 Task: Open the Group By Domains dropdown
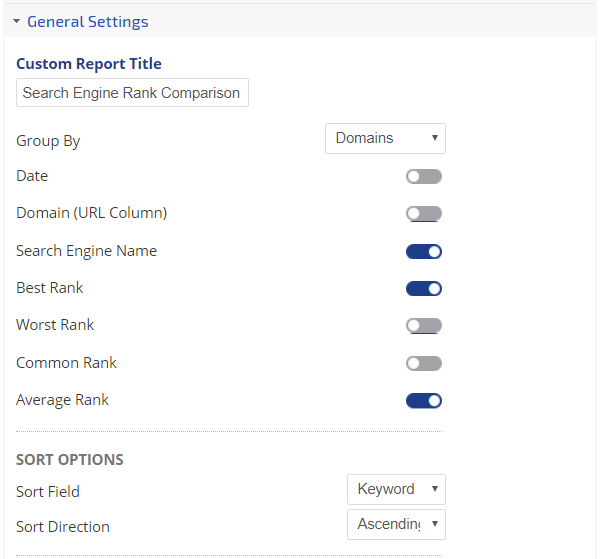point(385,138)
